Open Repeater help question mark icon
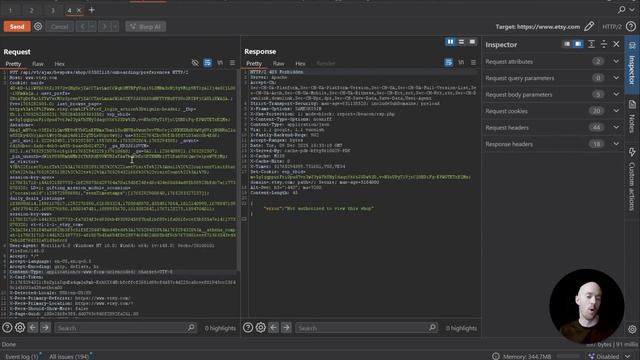 pos(631,27)
